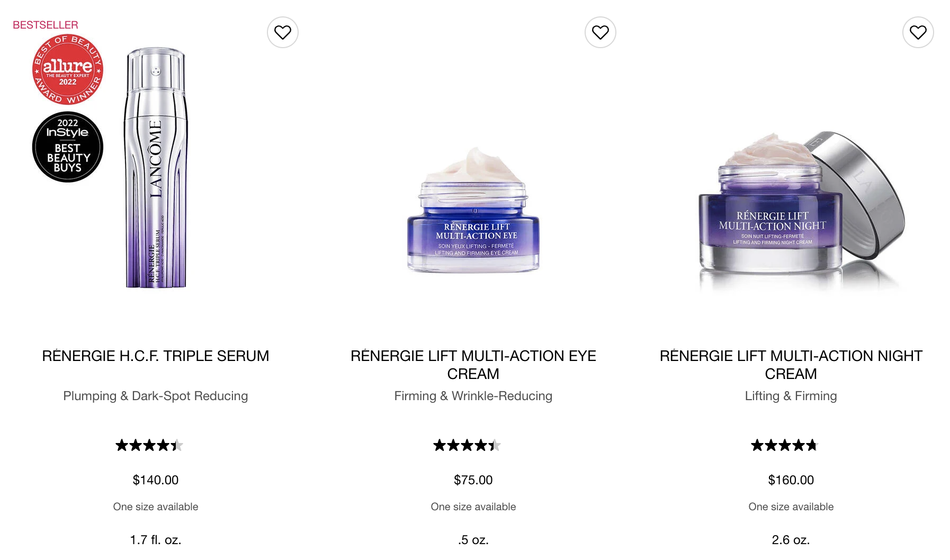Image resolution: width=950 pixels, height=560 pixels.
Task: Click the $140.00 price
Action: (x=156, y=480)
